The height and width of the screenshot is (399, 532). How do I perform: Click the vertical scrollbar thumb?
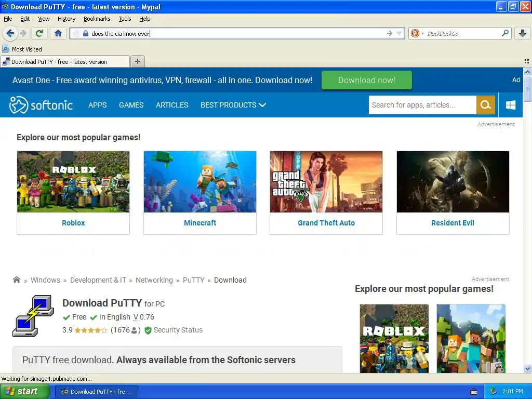tap(527, 89)
